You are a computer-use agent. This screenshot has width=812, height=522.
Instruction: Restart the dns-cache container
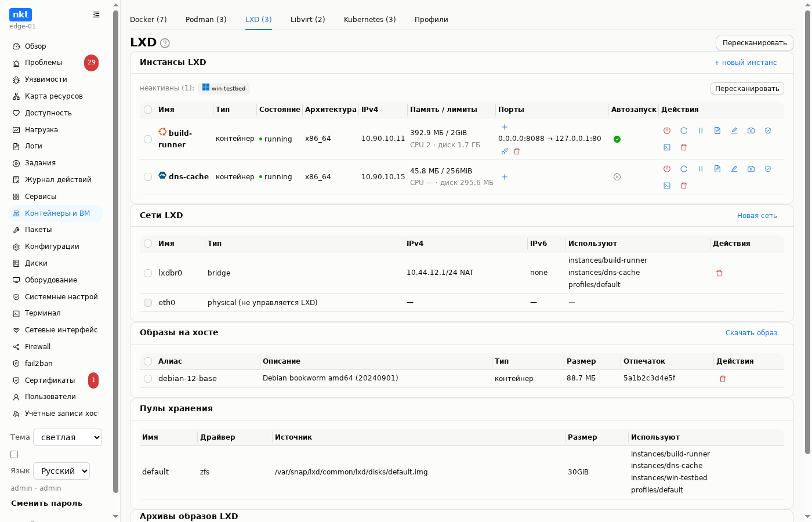pyautogui.click(x=684, y=169)
